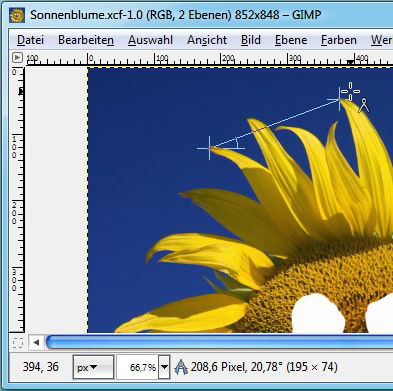The image size is (393, 391).
Task: Click the measure line's lower-left endpoint crosshair
Action: (210, 148)
